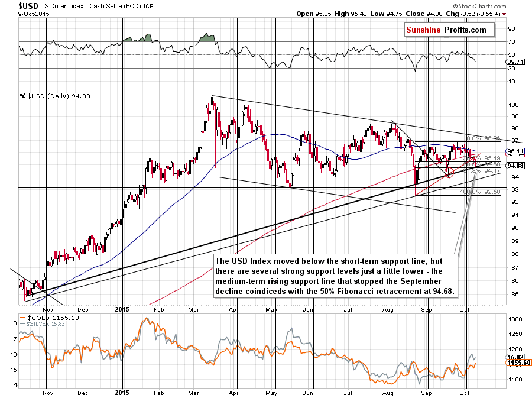Click the Close 94.88 header value
This screenshot has width=532, height=398.
424,14
